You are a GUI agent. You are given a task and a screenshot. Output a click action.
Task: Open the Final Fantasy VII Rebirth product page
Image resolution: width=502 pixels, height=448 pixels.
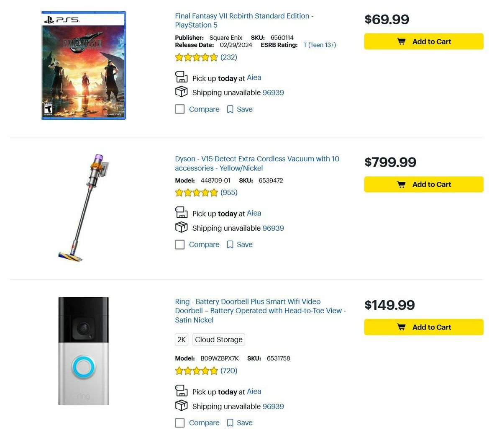pyautogui.click(x=244, y=20)
